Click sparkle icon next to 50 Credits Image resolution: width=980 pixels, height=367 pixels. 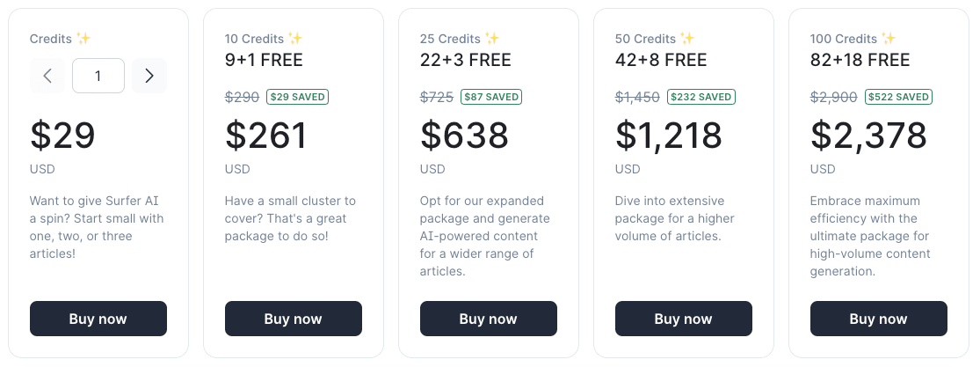pyautogui.click(x=686, y=39)
